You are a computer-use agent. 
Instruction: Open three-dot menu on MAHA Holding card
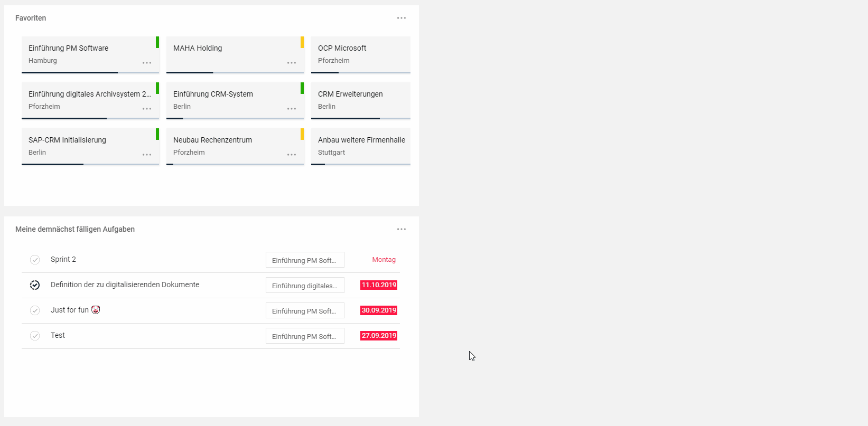[x=292, y=63]
